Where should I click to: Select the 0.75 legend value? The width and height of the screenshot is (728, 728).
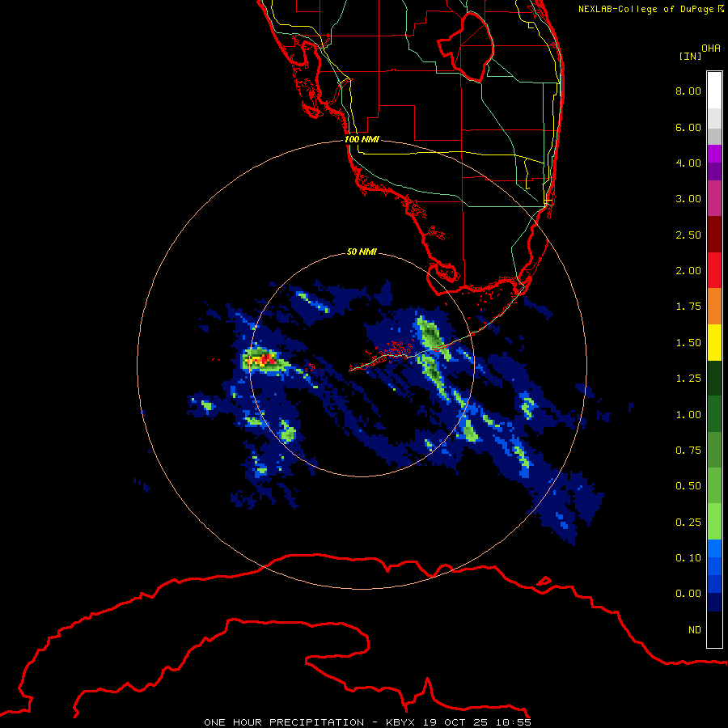click(x=688, y=451)
